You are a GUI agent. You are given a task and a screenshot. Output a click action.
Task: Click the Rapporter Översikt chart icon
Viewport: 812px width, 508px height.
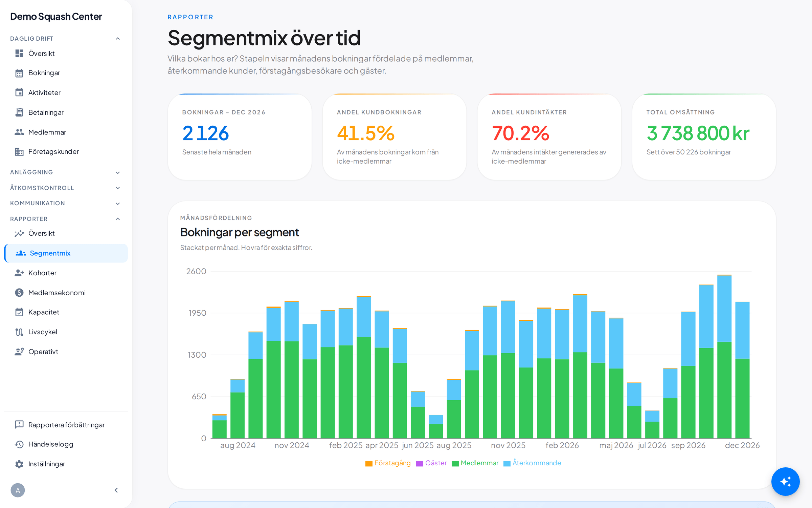click(19, 233)
